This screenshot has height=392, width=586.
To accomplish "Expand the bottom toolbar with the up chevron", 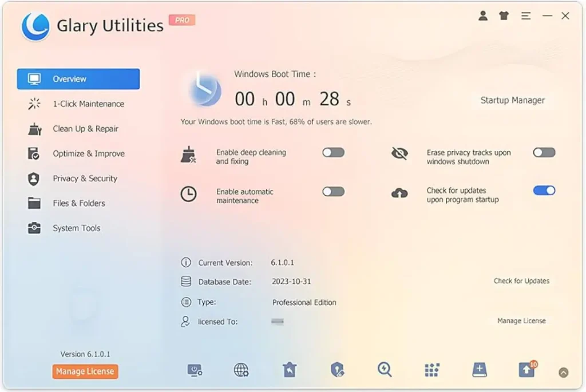I will [x=564, y=372].
